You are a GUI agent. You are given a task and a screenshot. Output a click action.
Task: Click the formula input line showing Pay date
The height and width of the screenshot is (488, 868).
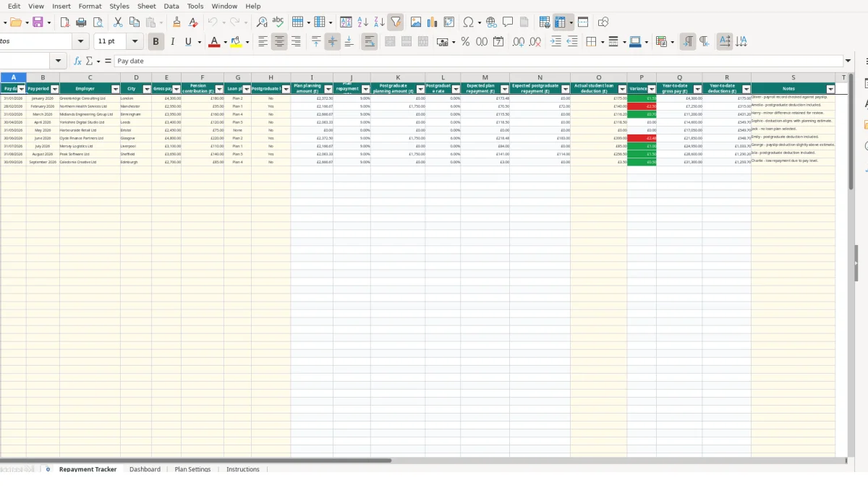click(478, 61)
